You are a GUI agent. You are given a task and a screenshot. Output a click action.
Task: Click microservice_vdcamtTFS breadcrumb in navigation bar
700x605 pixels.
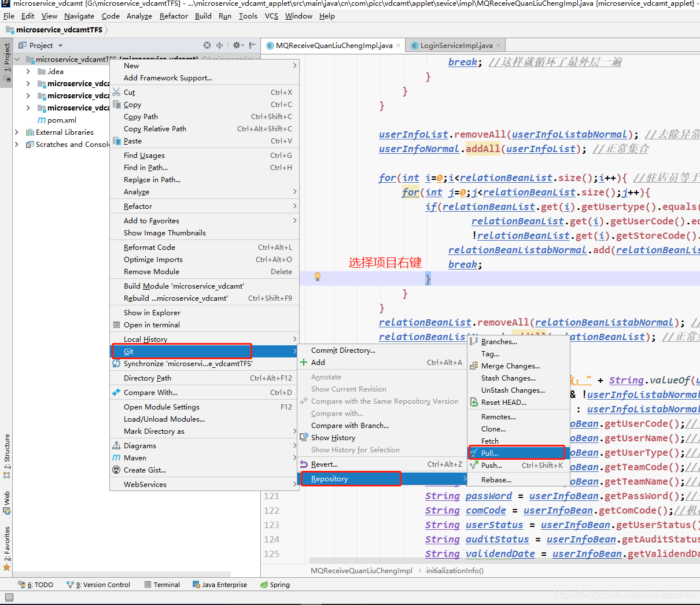(59, 30)
